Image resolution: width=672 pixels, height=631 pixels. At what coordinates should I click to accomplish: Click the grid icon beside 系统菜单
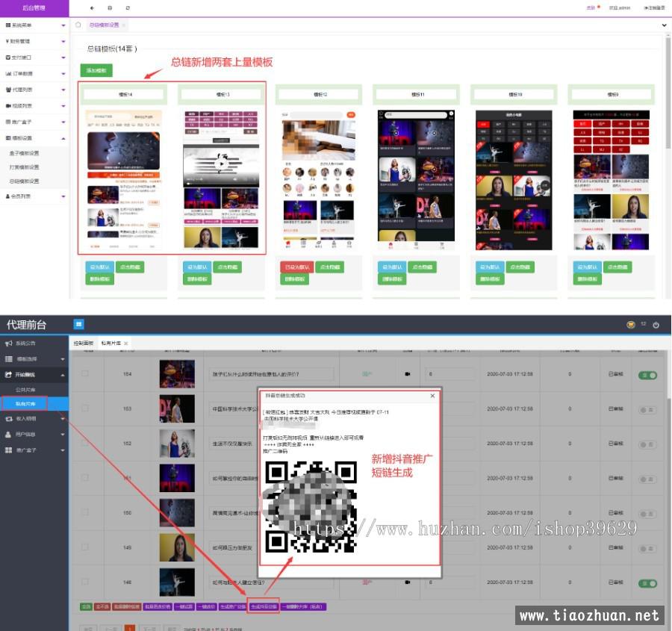(8, 25)
